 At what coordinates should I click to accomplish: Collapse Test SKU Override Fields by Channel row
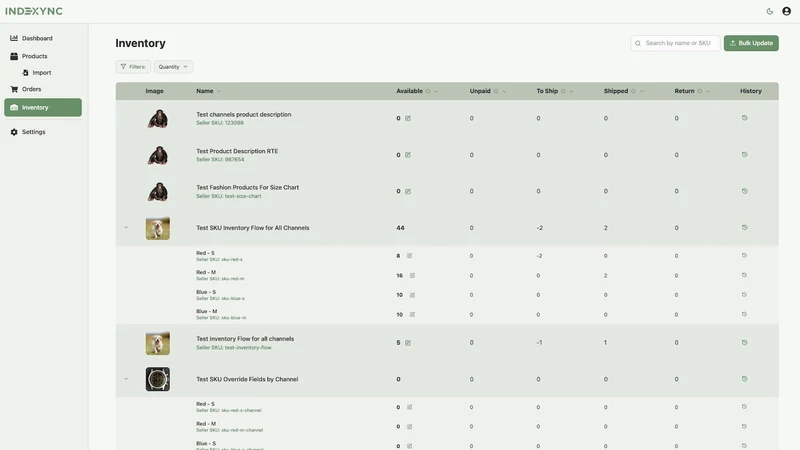pyautogui.click(x=126, y=379)
